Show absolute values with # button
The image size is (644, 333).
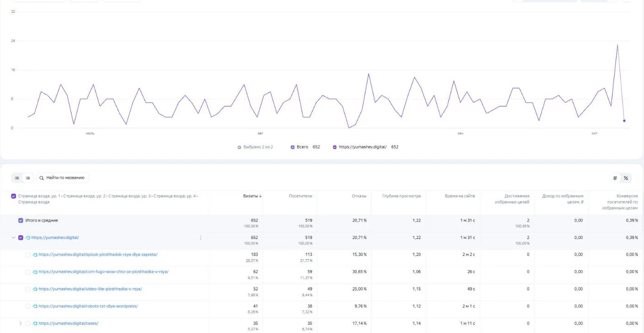[x=615, y=178]
